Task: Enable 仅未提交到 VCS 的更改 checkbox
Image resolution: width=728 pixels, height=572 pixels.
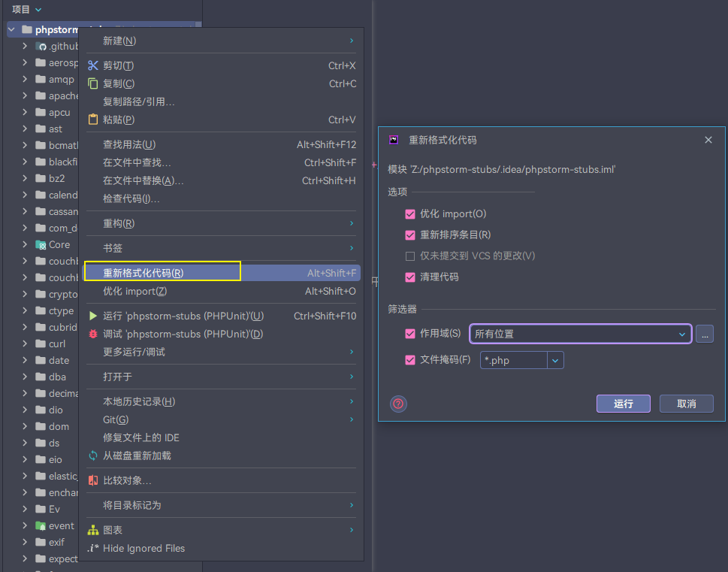Action: pyautogui.click(x=410, y=256)
